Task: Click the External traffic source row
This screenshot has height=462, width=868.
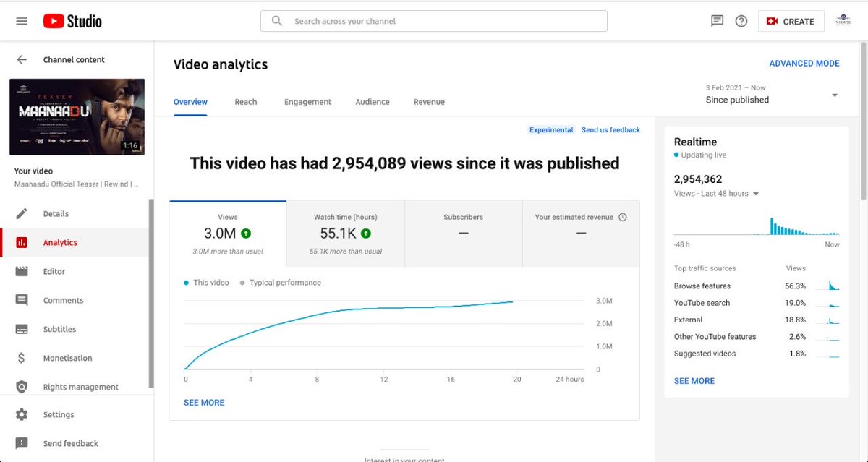Action: pos(757,320)
